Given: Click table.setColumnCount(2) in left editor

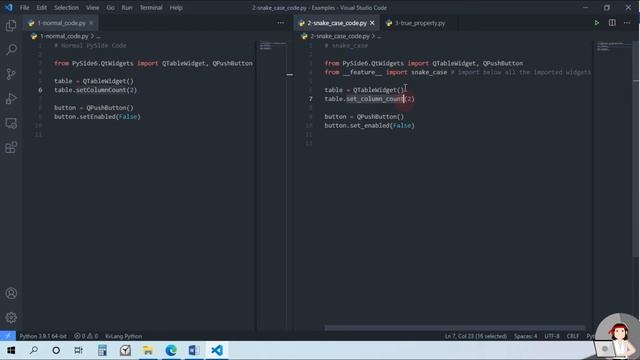Looking at the screenshot, I should 96,90.
